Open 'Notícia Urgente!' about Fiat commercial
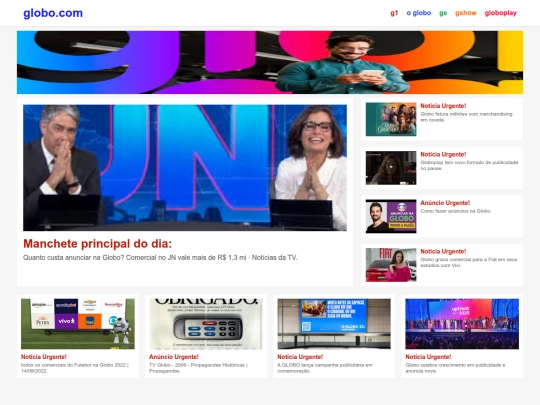This screenshot has width=540, height=405. click(443, 251)
